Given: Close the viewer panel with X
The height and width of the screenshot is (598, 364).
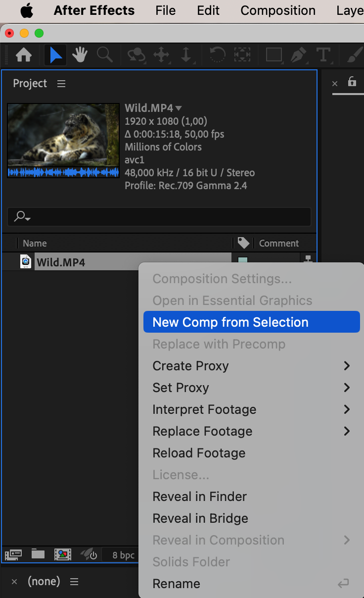Looking at the screenshot, I should 335,84.
